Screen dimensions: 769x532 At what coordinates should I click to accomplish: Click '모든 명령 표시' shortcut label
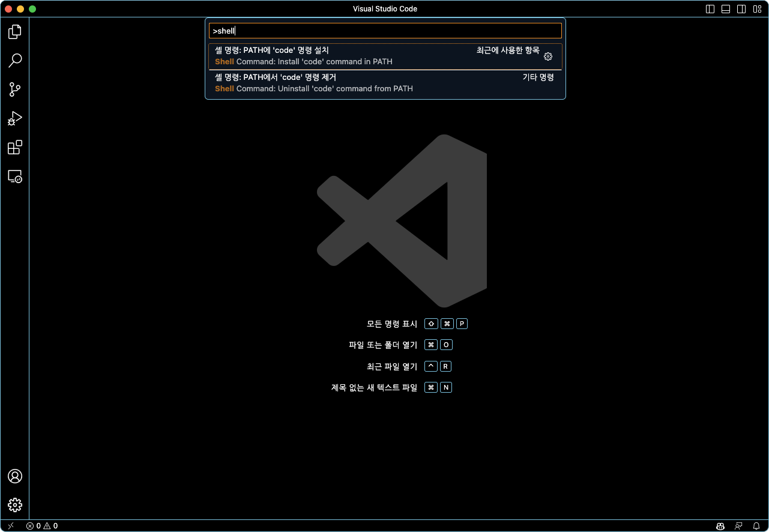point(392,324)
